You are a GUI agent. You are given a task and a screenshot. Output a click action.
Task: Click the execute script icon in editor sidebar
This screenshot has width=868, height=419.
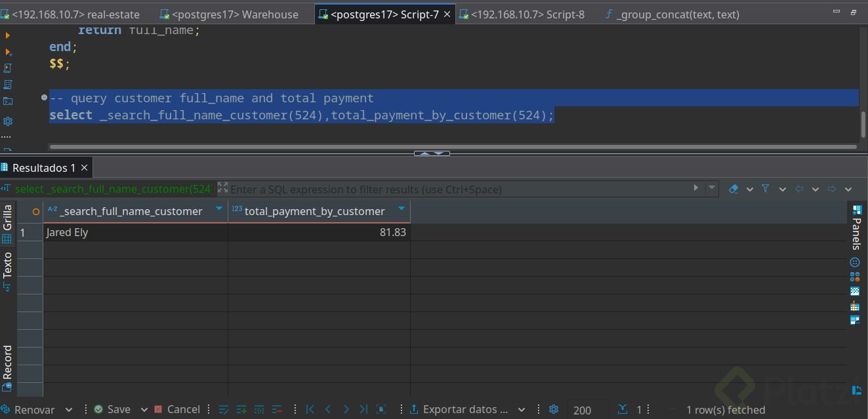(8, 68)
